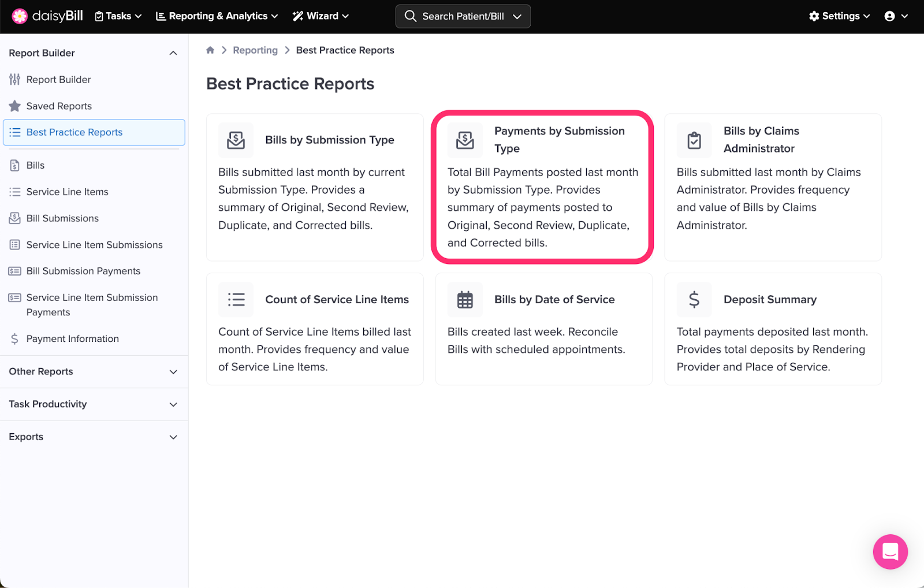Click the Search Patient/Bill field
Viewport: 924px width, 588px height.
(463, 16)
